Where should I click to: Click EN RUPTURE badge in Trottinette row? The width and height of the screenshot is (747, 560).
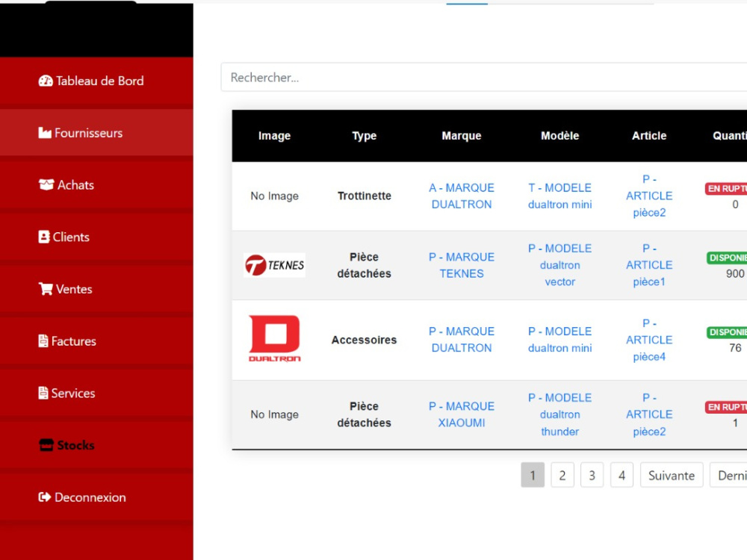pyautogui.click(x=726, y=189)
